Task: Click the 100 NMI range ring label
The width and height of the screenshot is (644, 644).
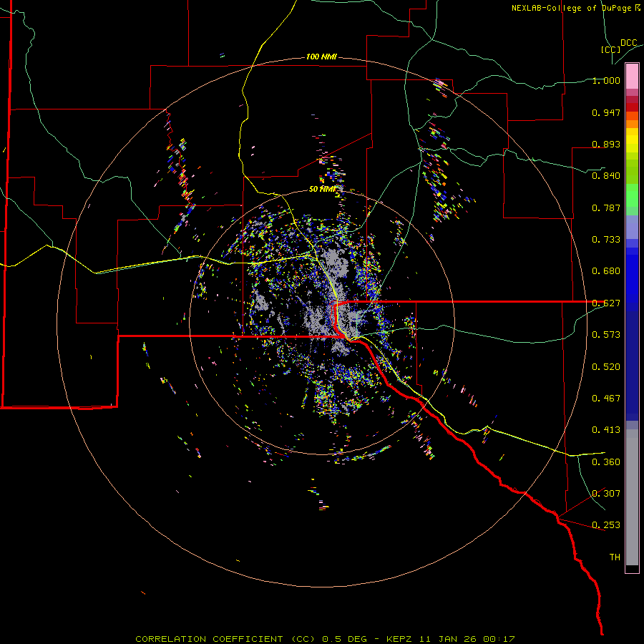Action: (x=321, y=57)
